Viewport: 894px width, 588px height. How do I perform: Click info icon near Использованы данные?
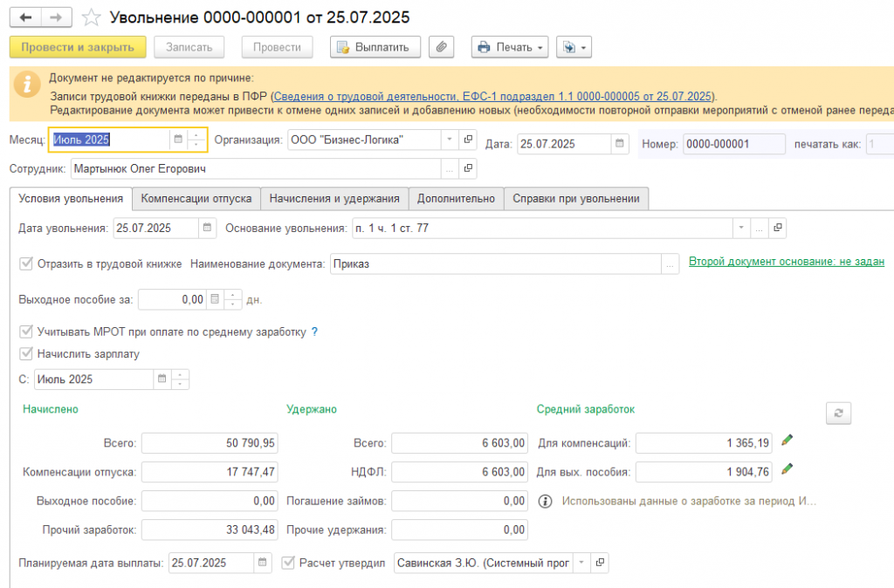click(545, 502)
